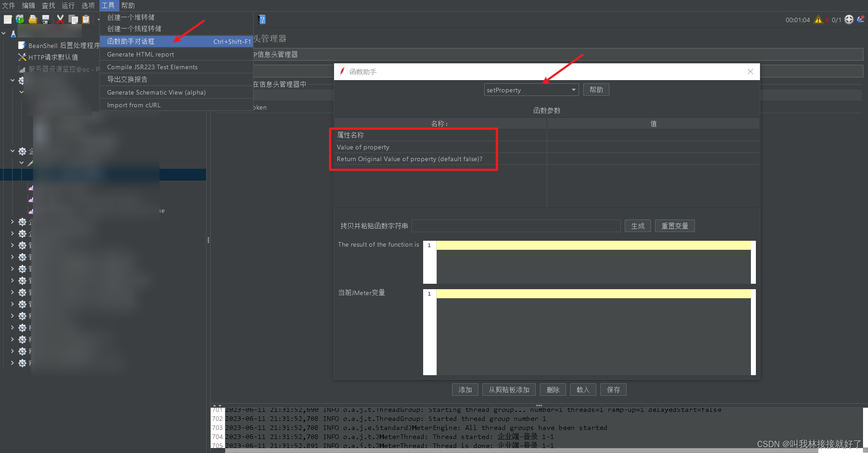Screen dimensions: 868x453
Task: Click the value cell for Value of property
Action: (x=653, y=147)
